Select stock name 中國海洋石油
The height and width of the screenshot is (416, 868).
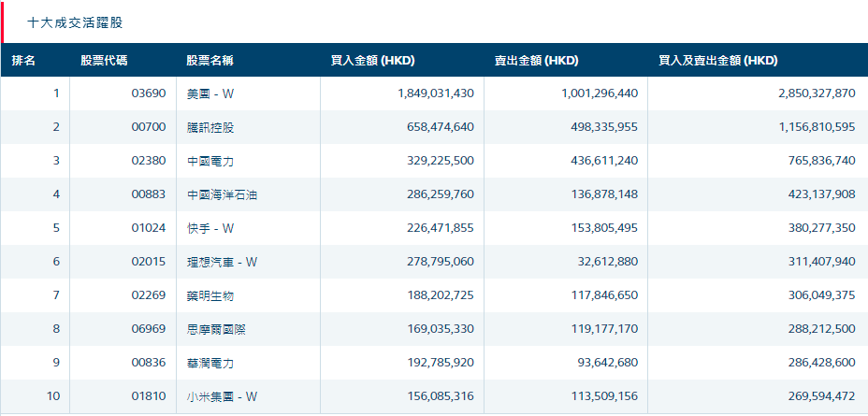coord(222,194)
